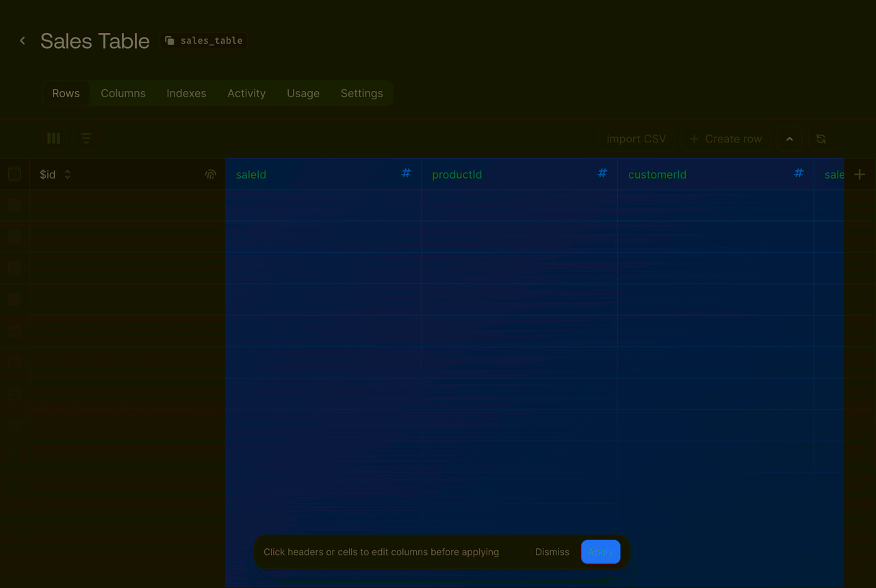Refresh the table rows

821,138
